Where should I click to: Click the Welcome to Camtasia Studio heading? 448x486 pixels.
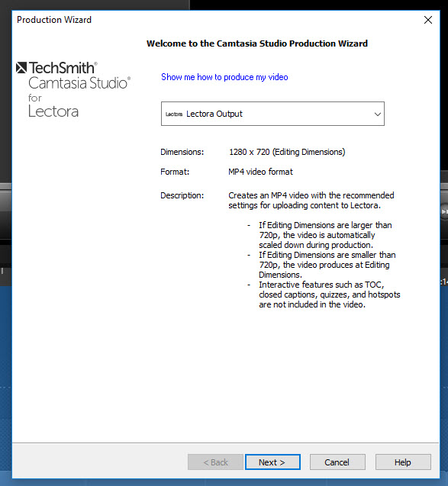pyautogui.click(x=257, y=43)
